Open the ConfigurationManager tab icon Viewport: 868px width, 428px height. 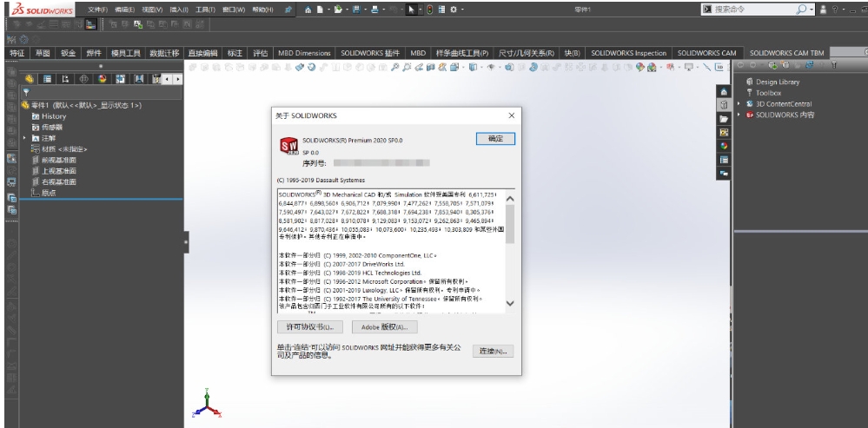point(65,79)
